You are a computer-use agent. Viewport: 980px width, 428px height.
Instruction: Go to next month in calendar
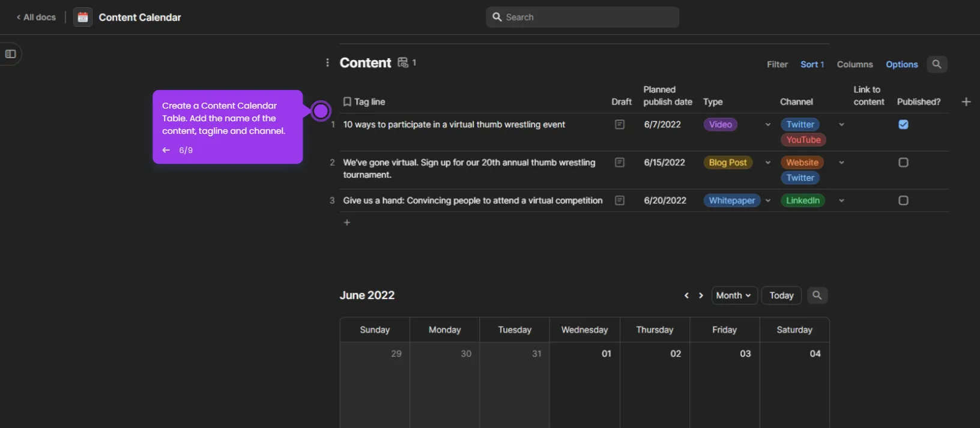[701, 295]
